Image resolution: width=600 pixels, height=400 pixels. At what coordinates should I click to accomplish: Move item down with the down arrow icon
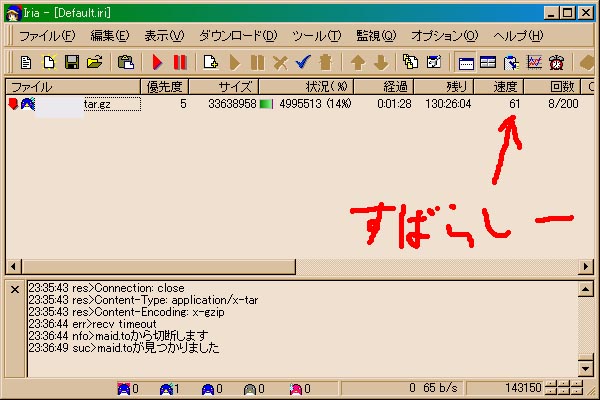coord(381,62)
